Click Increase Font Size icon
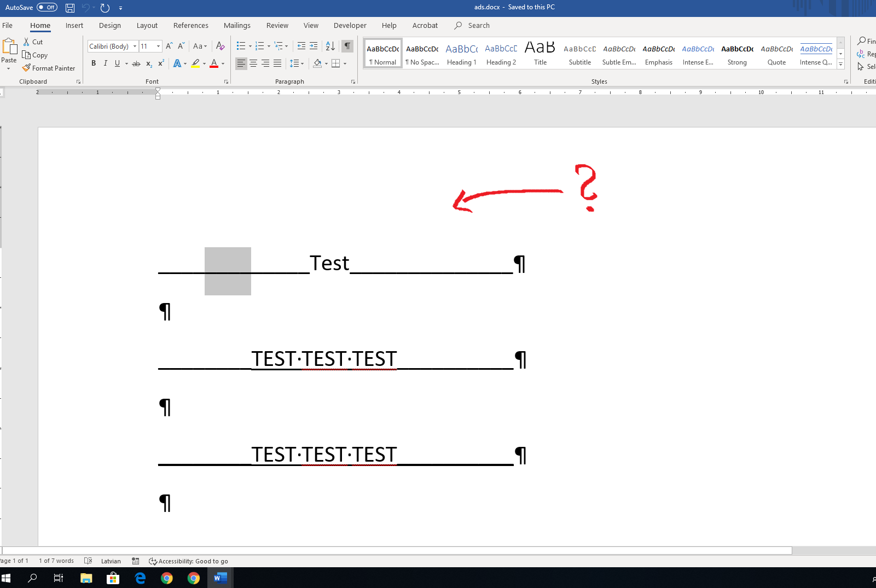 point(169,46)
